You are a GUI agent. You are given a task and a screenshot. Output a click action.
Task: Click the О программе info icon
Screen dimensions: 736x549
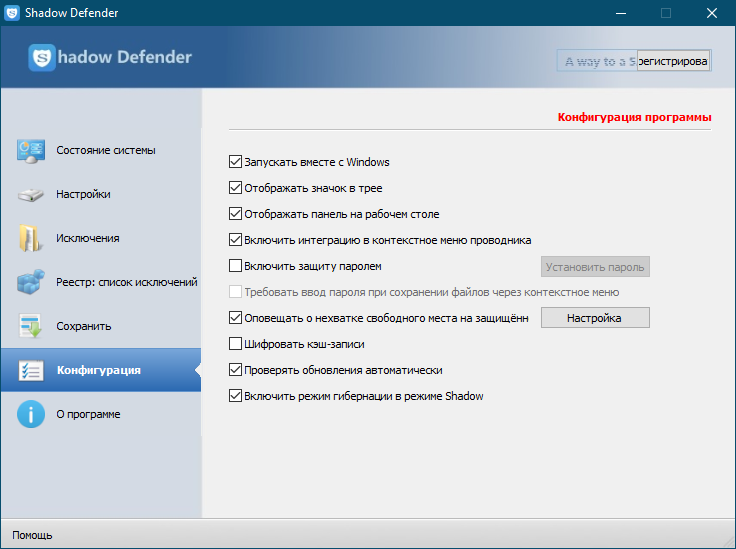click(31, 414)
